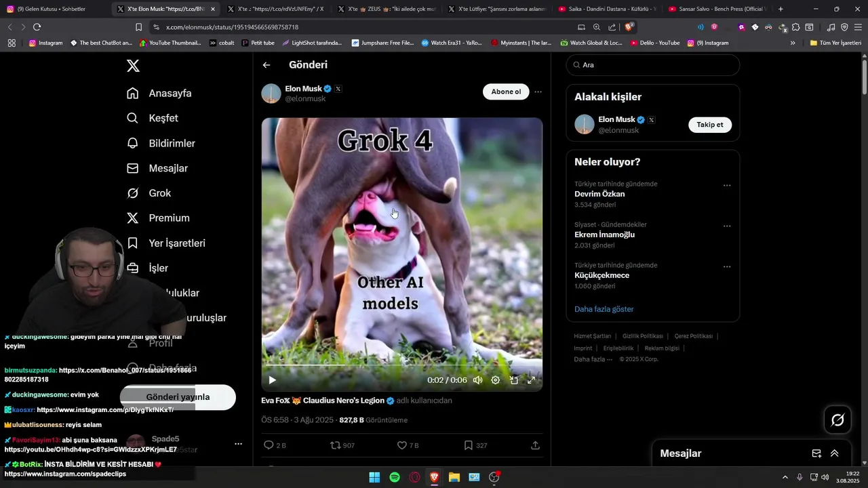Viewport: 868px width, 488px height.
Task: Open Extensions puzzle icon in toolbar
Action: tap(796, 27)
